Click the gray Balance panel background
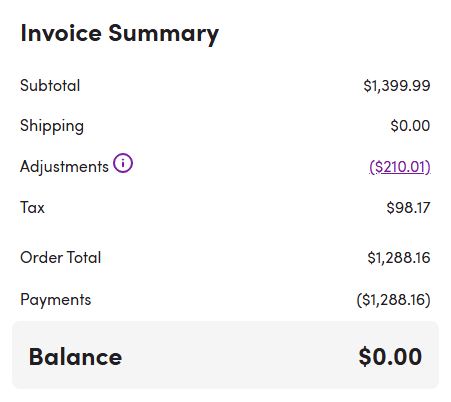451x402 pixels. pyautogui.click(x=225, y=355)
